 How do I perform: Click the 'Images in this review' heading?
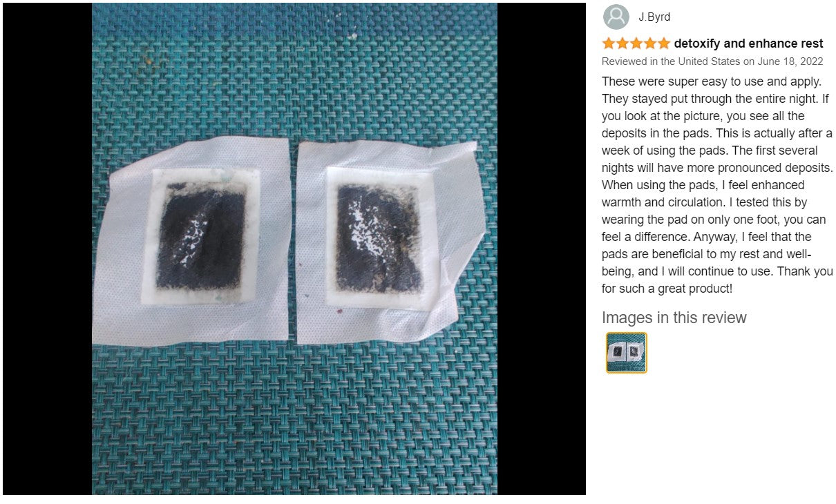pyautogui.click(x=674, y=318)
